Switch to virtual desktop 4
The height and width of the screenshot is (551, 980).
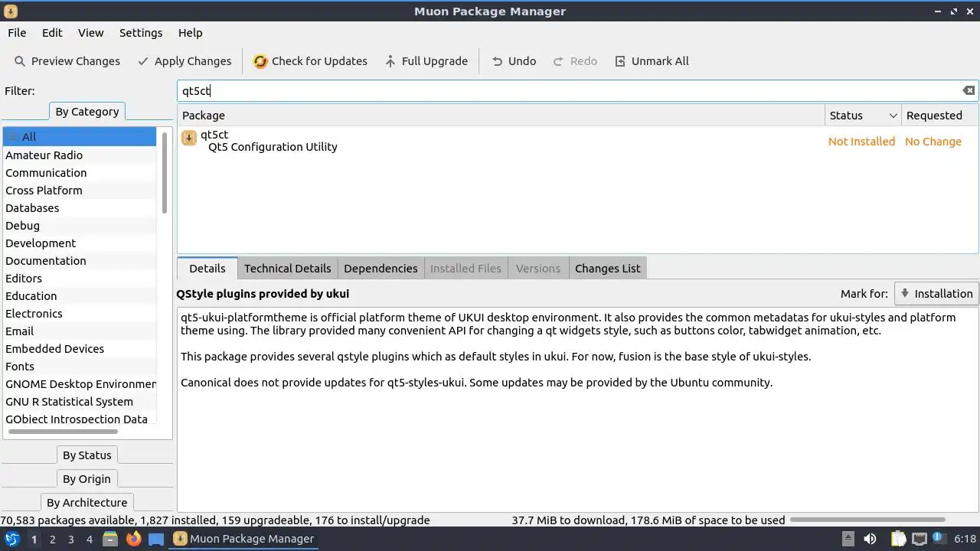pos(89,540)
